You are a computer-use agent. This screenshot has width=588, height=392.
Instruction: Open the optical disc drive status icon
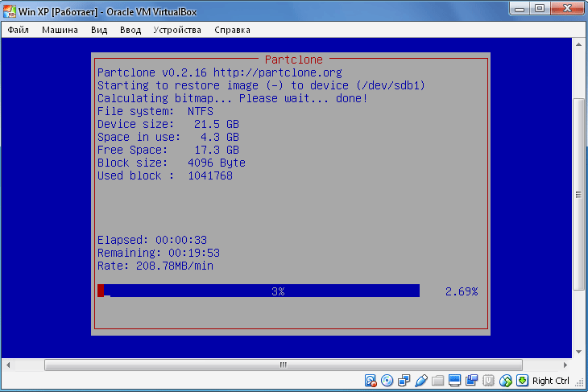[387, 381]
